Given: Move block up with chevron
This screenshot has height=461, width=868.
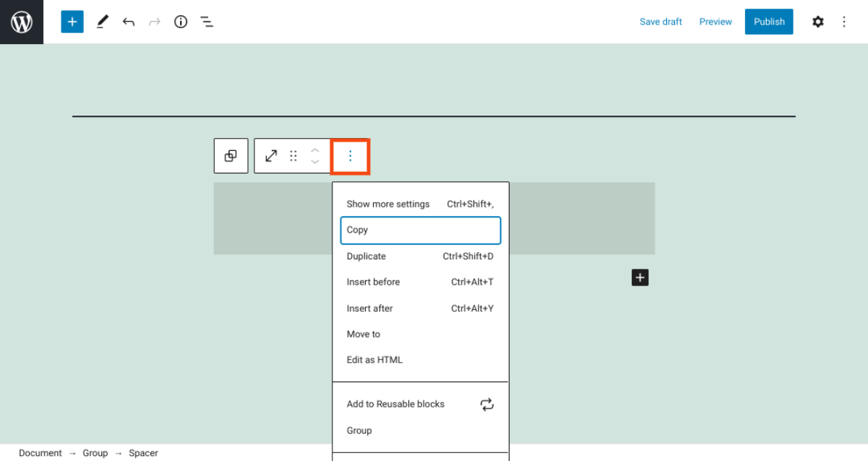Looking at the screenshot, I should pos(315,150).
